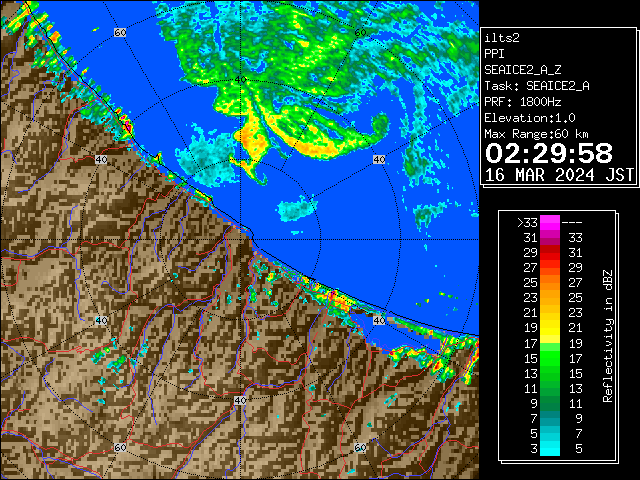Click the radar origin where the axes cross

[240, 240]
